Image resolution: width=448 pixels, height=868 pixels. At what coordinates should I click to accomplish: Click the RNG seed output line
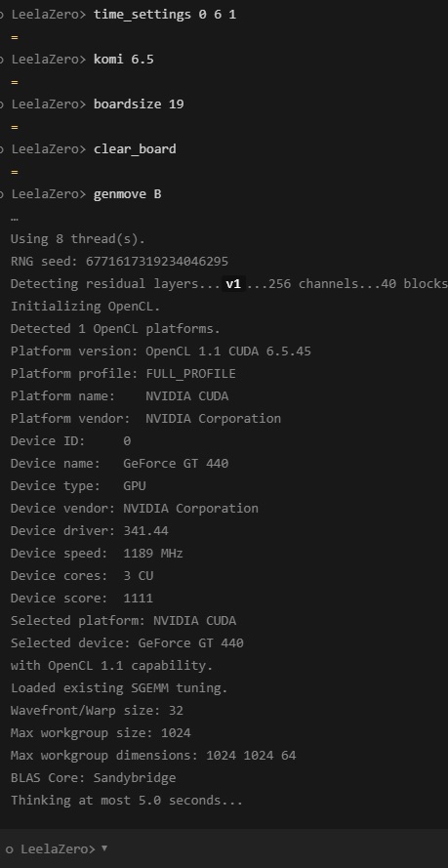(119, 262)
